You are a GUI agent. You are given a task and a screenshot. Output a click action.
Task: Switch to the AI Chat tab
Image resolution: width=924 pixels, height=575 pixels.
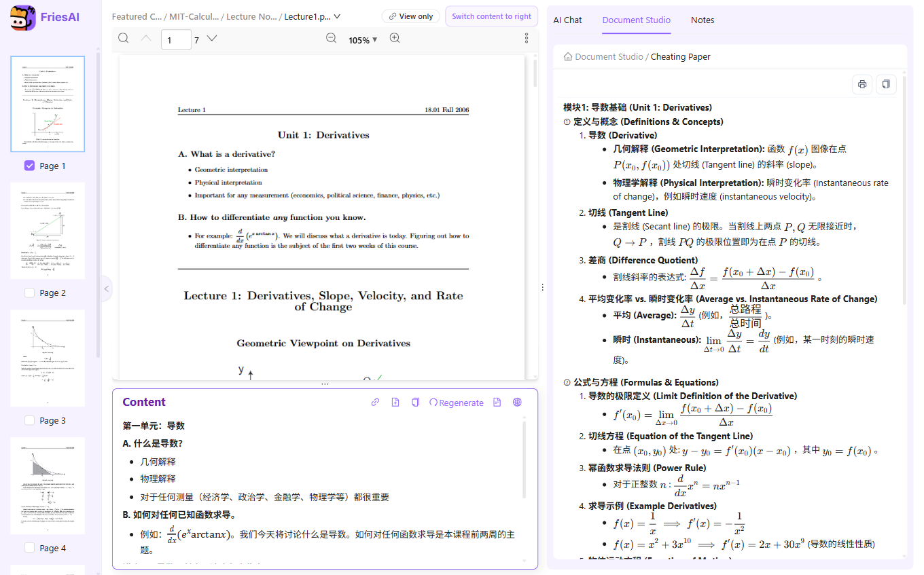tap(567, 20)
